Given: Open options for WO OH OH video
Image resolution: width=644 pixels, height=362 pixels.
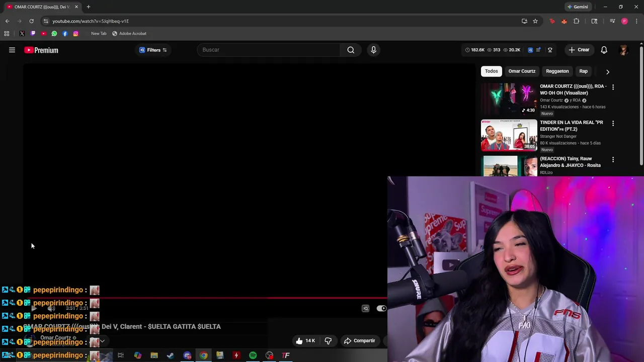Looking at the screenshot, I should pos(613,87).
